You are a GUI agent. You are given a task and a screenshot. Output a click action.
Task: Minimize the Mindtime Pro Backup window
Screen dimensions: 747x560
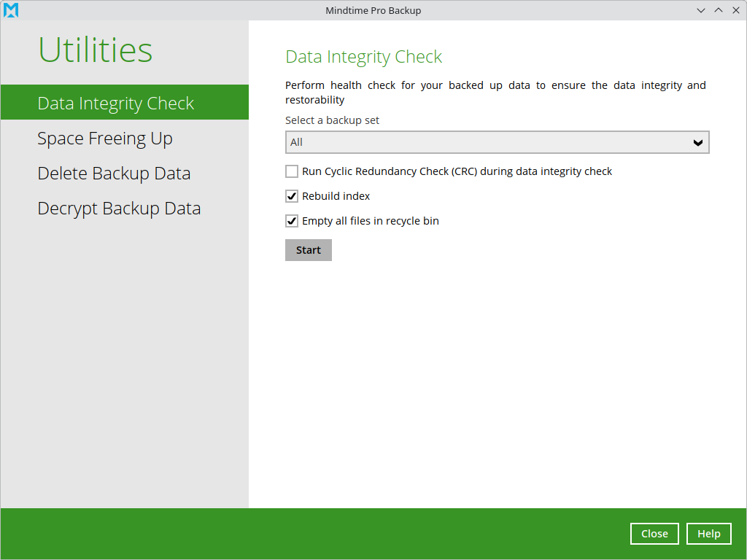[701, 10]
